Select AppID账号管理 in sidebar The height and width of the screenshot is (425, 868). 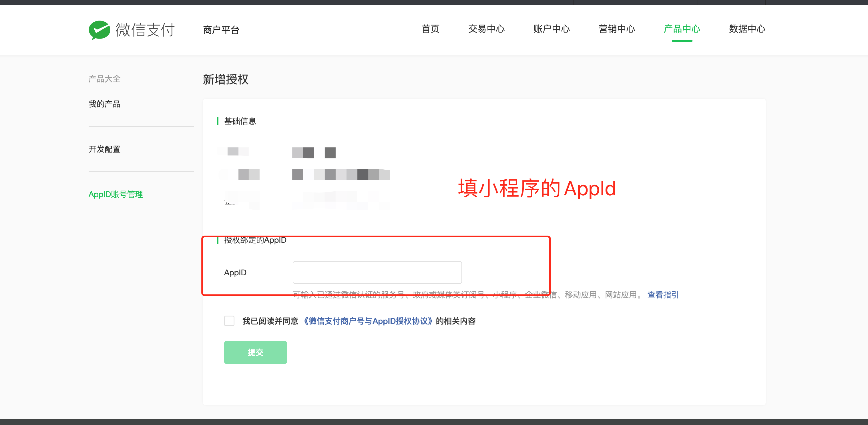[116, 194]
